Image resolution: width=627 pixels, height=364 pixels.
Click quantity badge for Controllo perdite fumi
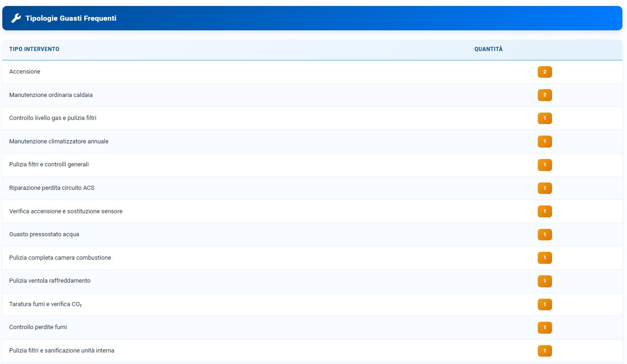(x=545, y=328)
